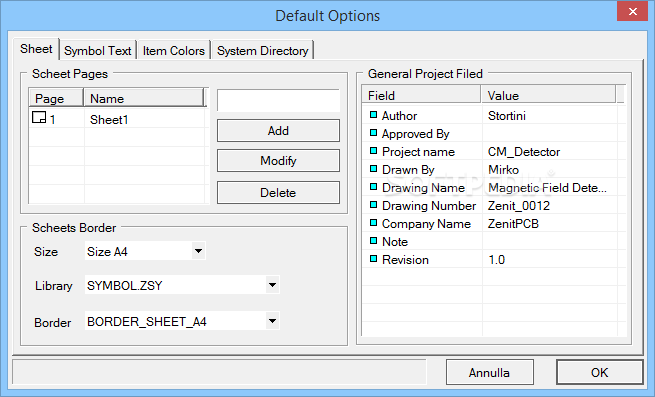Switch to the Item Colors tab
655x397 pixels.
pos(174,51)
